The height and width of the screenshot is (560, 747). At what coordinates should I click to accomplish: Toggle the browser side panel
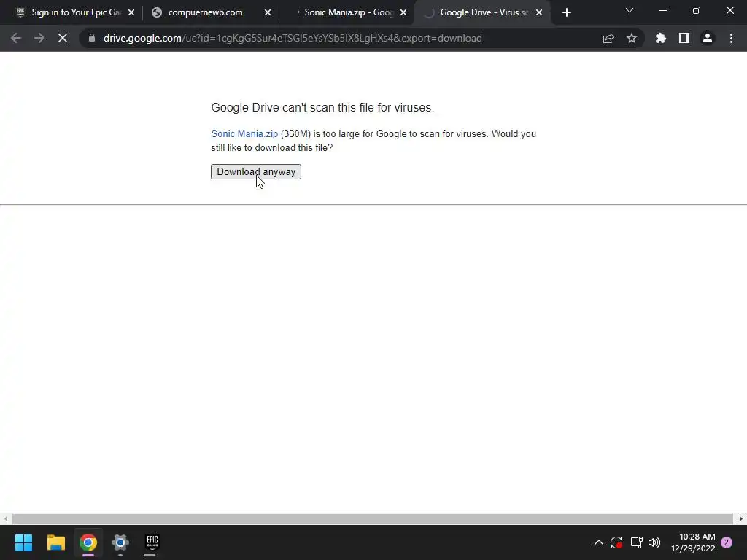click(684, 38)
